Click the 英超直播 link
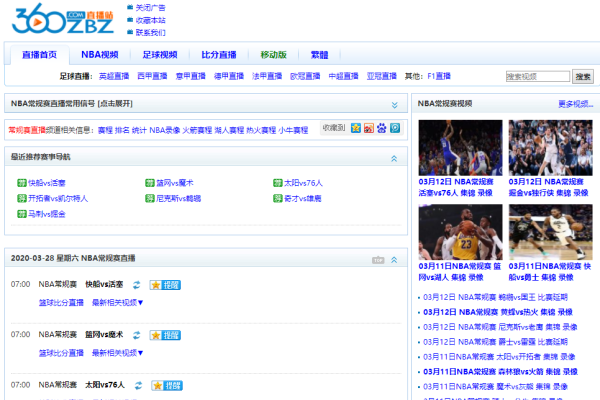This screenshot has height=400, width=600. 114,76
